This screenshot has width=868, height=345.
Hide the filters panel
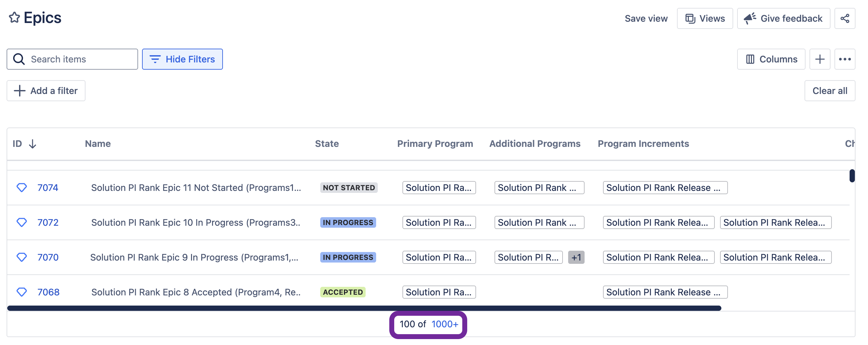click(x=182, y=59)
